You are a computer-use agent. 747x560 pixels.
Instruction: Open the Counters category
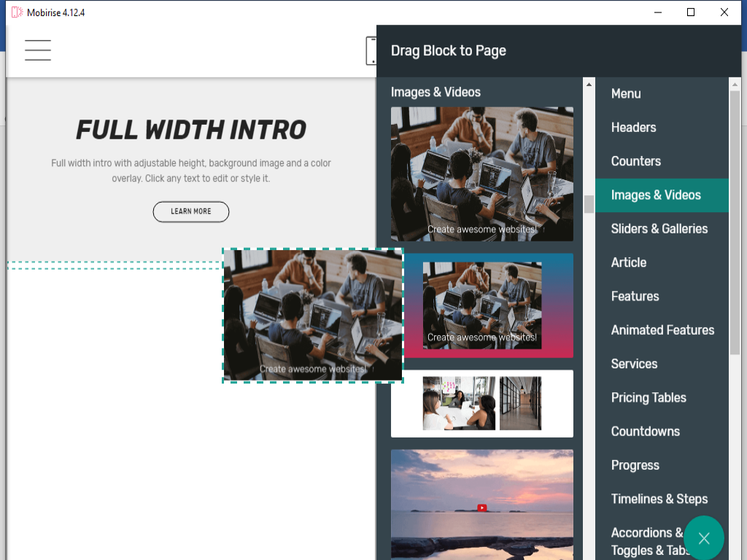click(635, 161)
